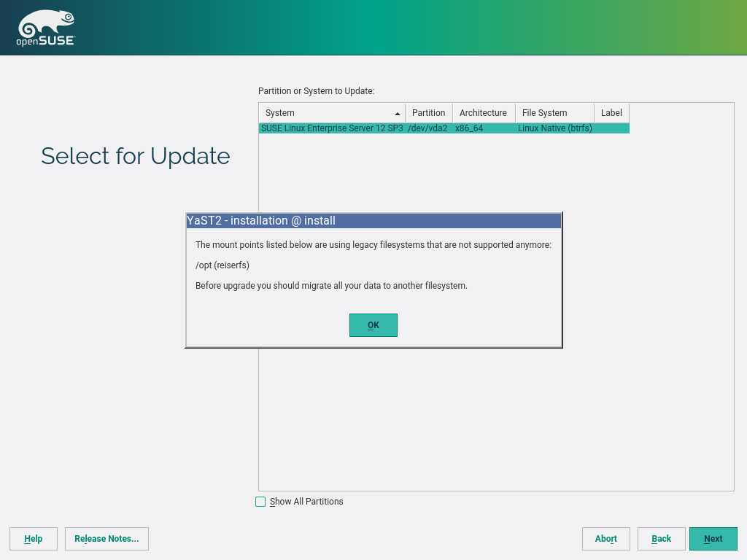This screenshot has height=560, width=747.
Task: Open Release Notes
Action: coord(107,539)
